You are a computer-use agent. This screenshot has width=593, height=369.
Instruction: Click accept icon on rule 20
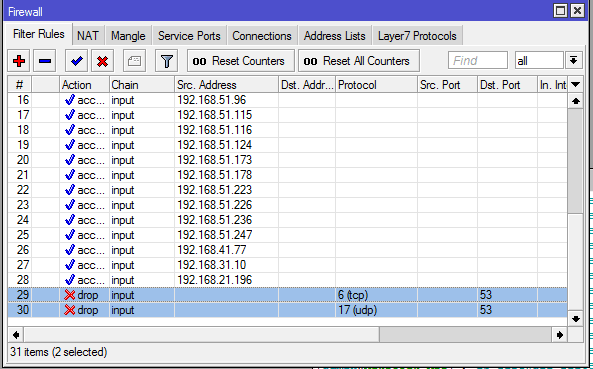point(70,160)
